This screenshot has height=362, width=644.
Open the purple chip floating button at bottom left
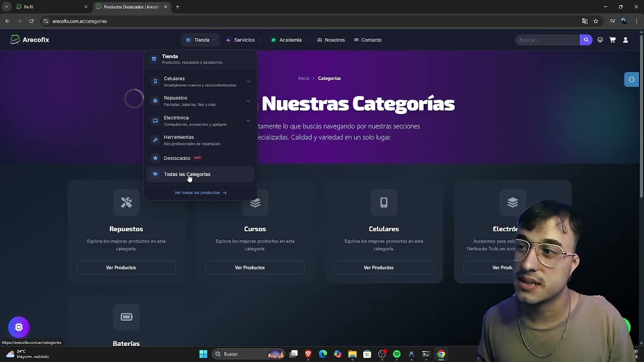coord(19,327)
